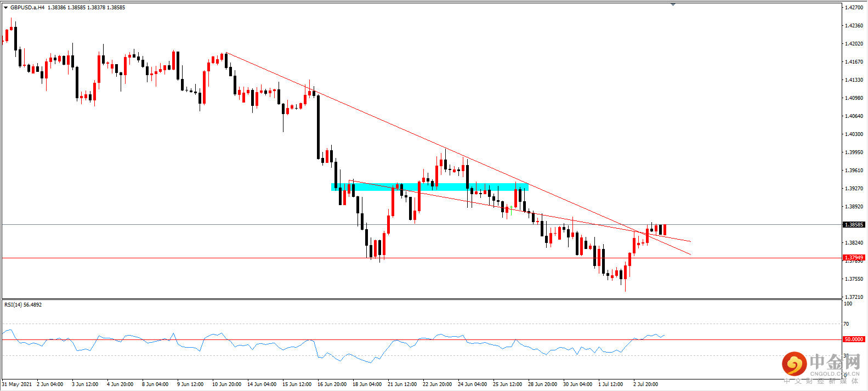Click the orange CNGOLD logo icon
The width and height of the screenshot is (868, 391).
(794, 364)
